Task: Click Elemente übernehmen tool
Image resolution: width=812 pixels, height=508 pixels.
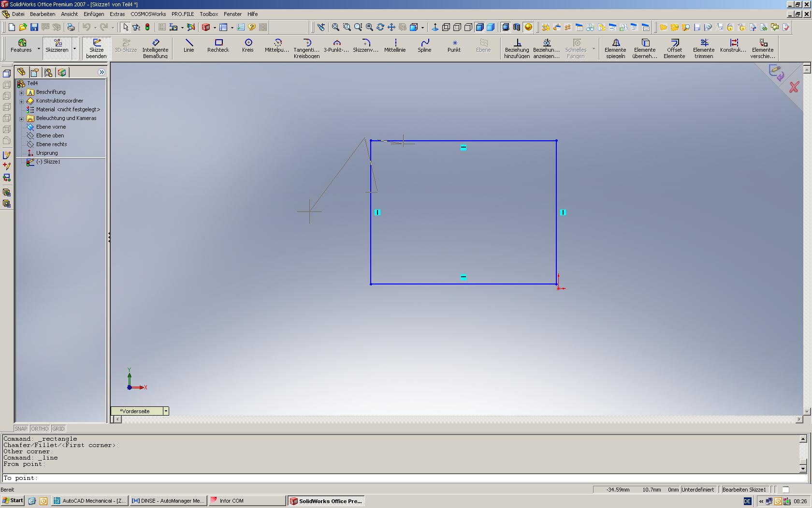Action: [x=645, y=48]
